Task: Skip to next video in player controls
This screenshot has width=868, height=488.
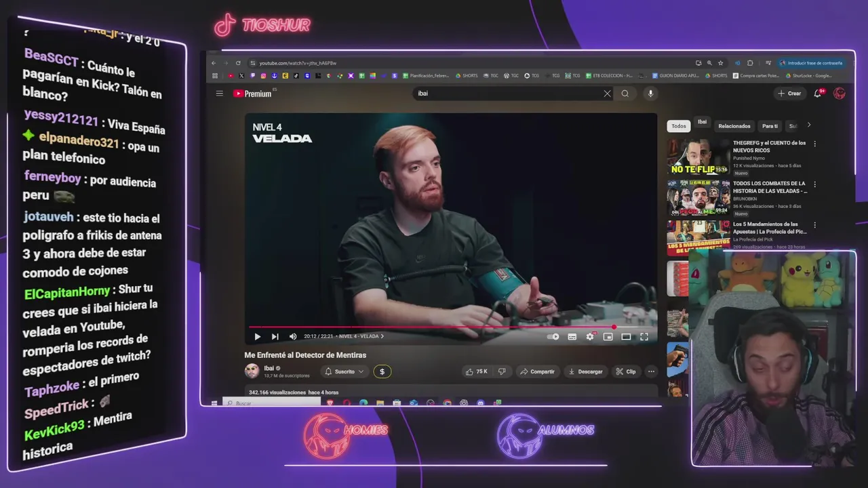Action: pos(275,336)
